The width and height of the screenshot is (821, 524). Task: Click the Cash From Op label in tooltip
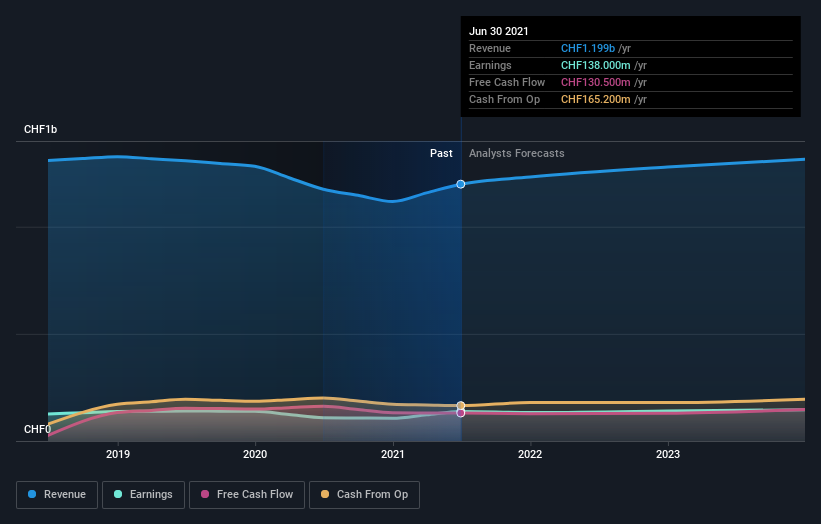(504, 99)
